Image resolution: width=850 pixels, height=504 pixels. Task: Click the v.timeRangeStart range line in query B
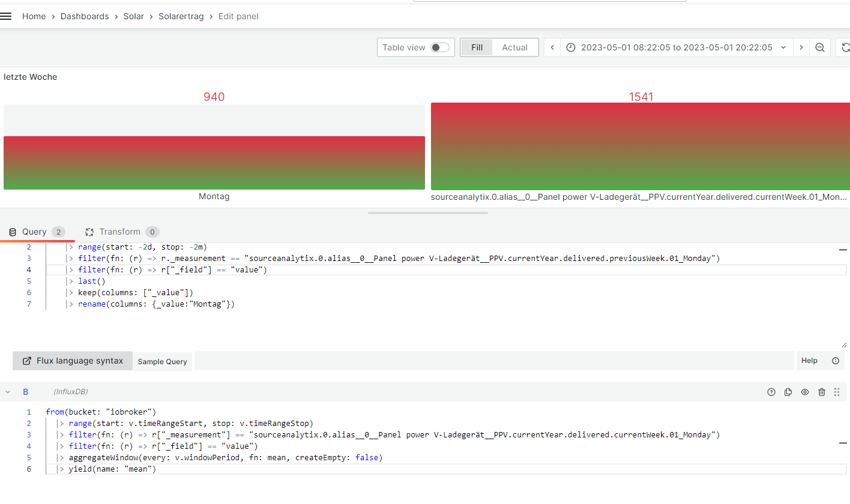click(x=185, y=423)
